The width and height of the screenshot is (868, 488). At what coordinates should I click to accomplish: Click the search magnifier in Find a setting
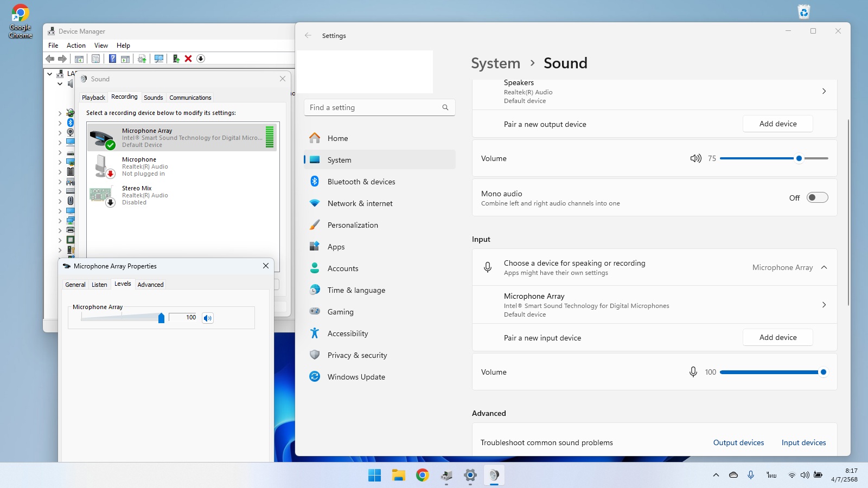click(x=445, y=107)
